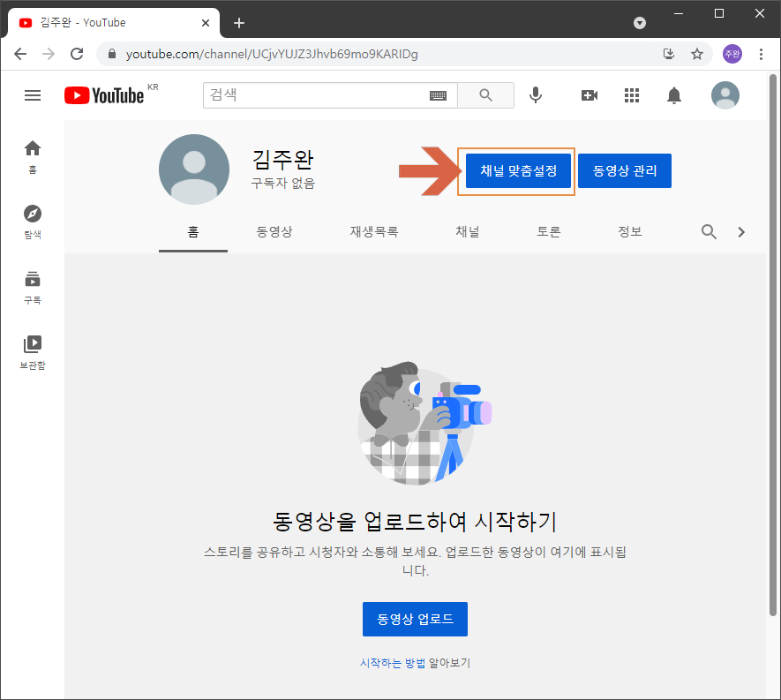Maximize the Chrome window
The image size is (781, 700).
pos(718,14)
